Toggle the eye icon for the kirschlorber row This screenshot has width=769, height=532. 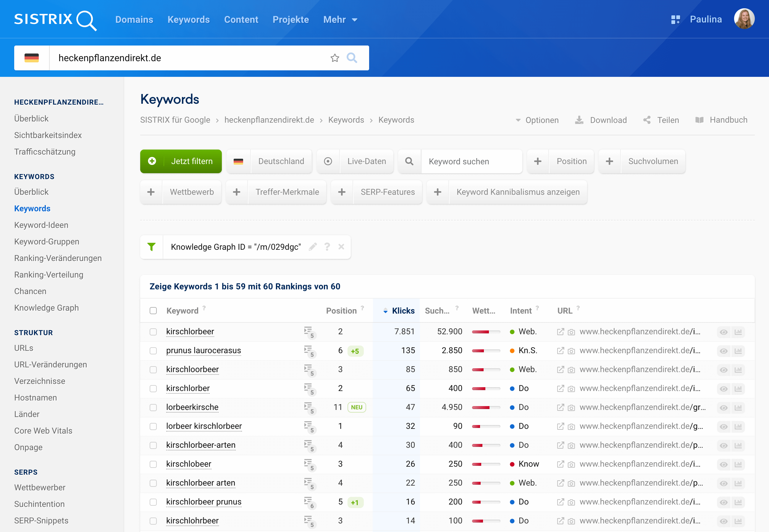(x=723, y=389)
